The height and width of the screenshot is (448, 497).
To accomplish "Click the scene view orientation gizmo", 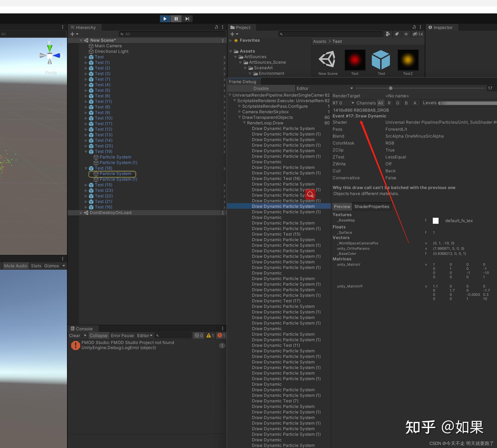I will tap(50, 56).
